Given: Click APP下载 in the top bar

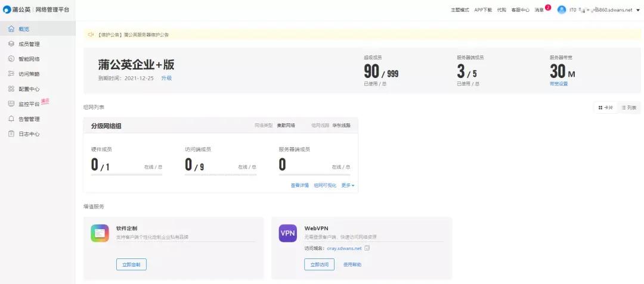Looking at the screenshot, I should coord(483,10).
